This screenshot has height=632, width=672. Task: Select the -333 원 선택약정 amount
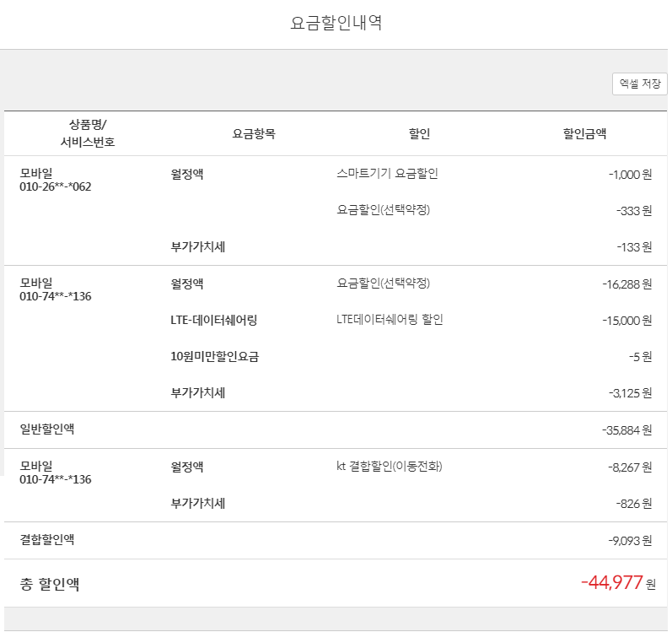click(x=633, y=211)
